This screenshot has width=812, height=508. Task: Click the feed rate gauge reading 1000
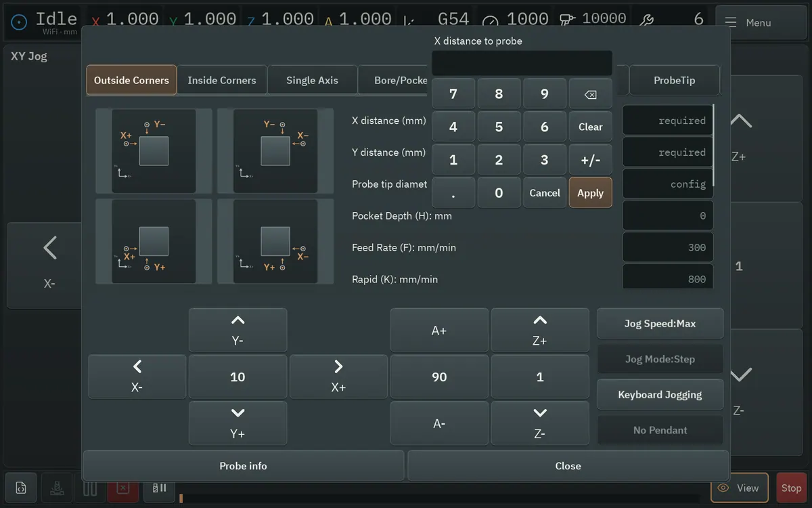[x=516, y=20]
